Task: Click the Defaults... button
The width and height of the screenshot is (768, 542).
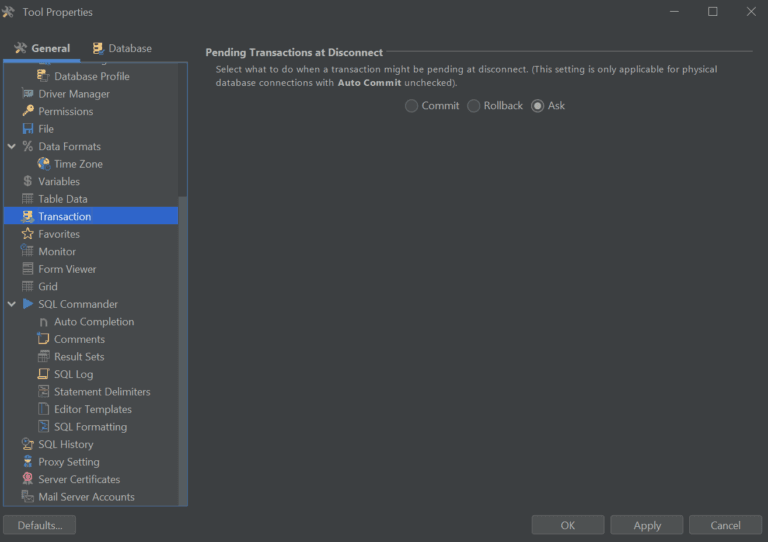Action: click(40, 525)
